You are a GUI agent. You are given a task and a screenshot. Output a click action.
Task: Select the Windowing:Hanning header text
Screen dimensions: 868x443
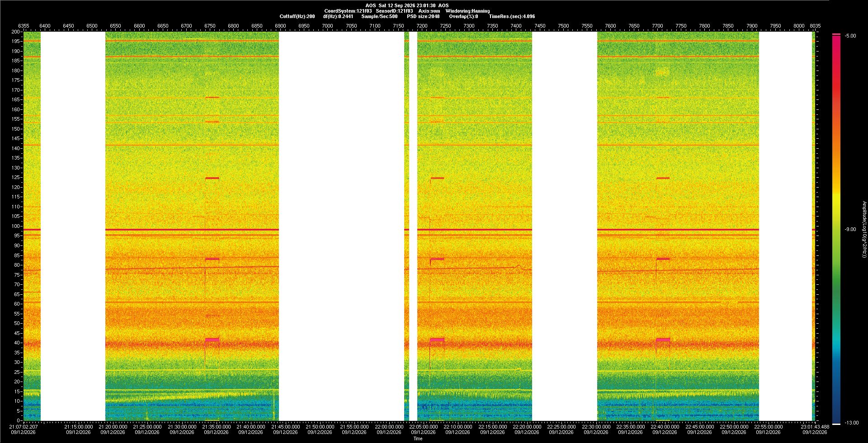point(467,11)
